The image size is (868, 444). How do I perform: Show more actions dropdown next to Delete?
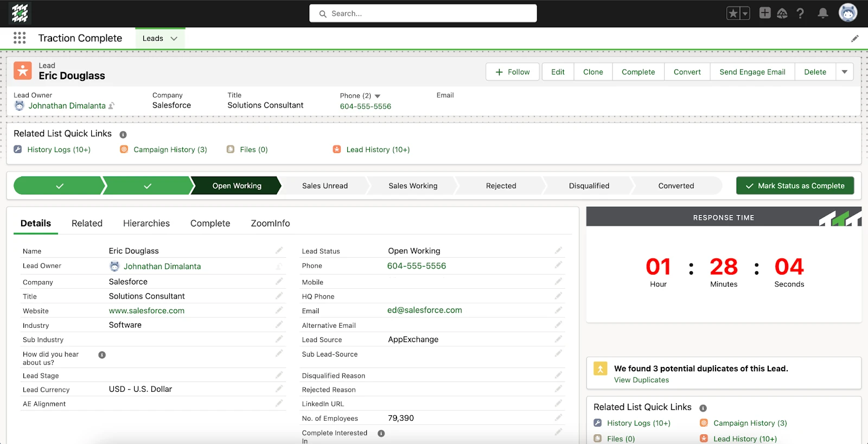[x=845, y=72]
